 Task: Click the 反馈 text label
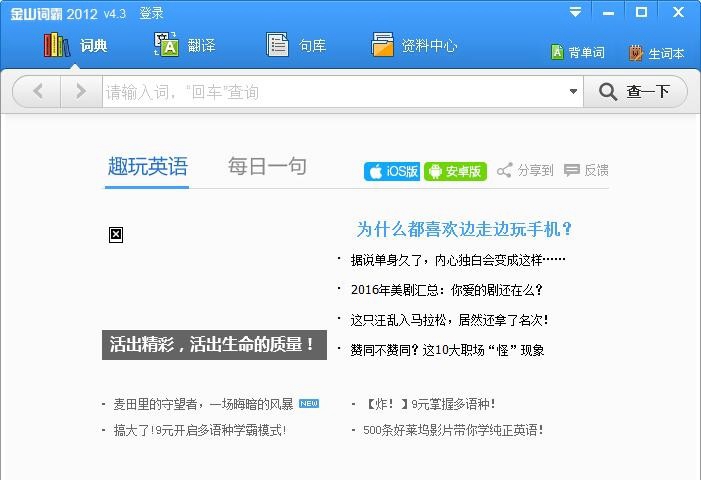click(x=596, y=170)
